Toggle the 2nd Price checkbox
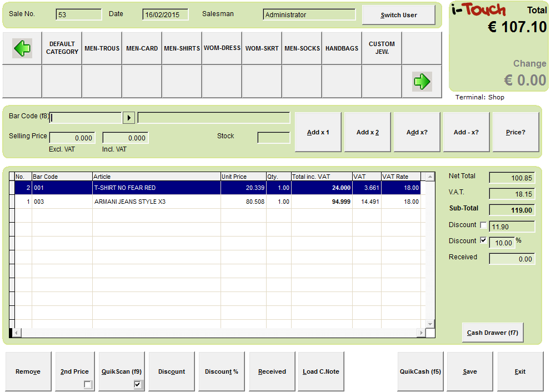 (88, 385)
